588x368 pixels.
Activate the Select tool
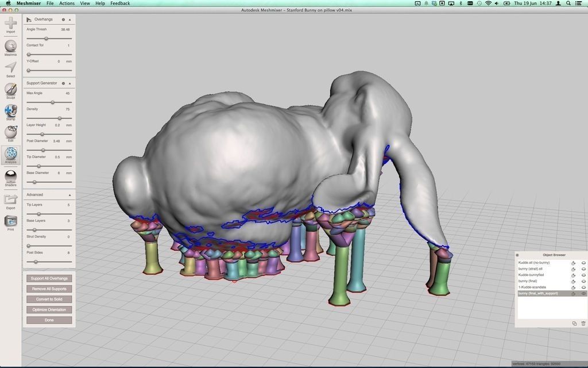tap(10, 70)
